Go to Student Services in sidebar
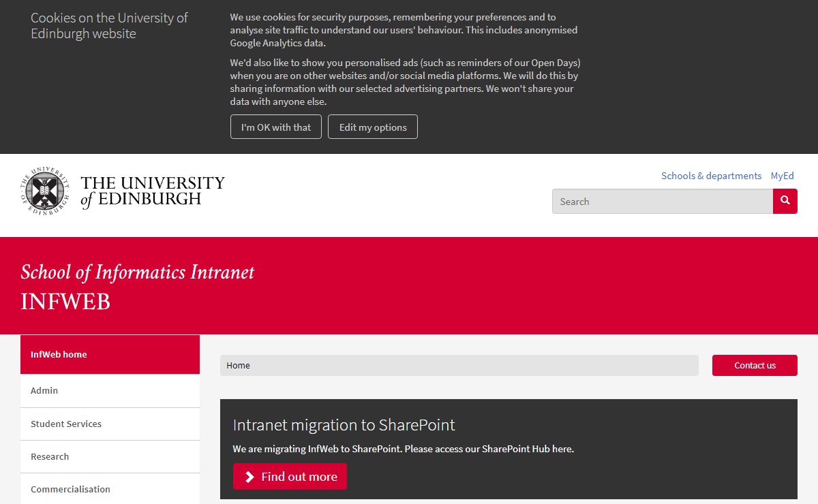 point(110,424)
